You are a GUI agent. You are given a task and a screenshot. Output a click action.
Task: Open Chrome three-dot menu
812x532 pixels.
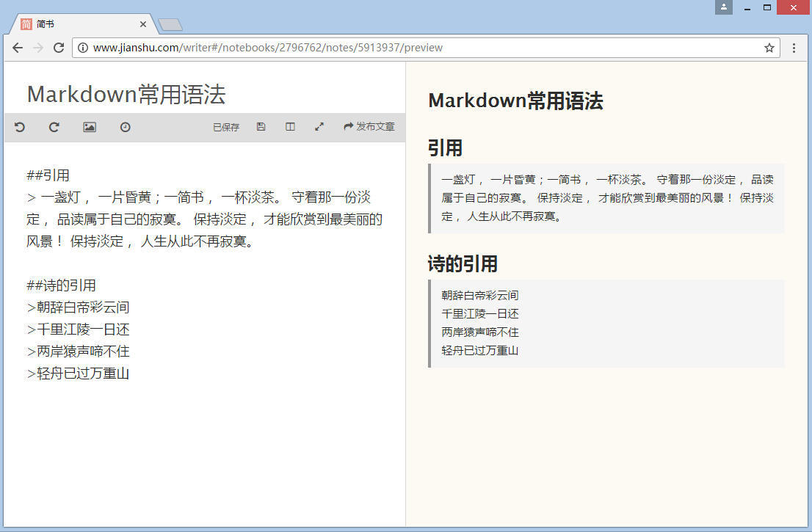[x=794, y=48]
